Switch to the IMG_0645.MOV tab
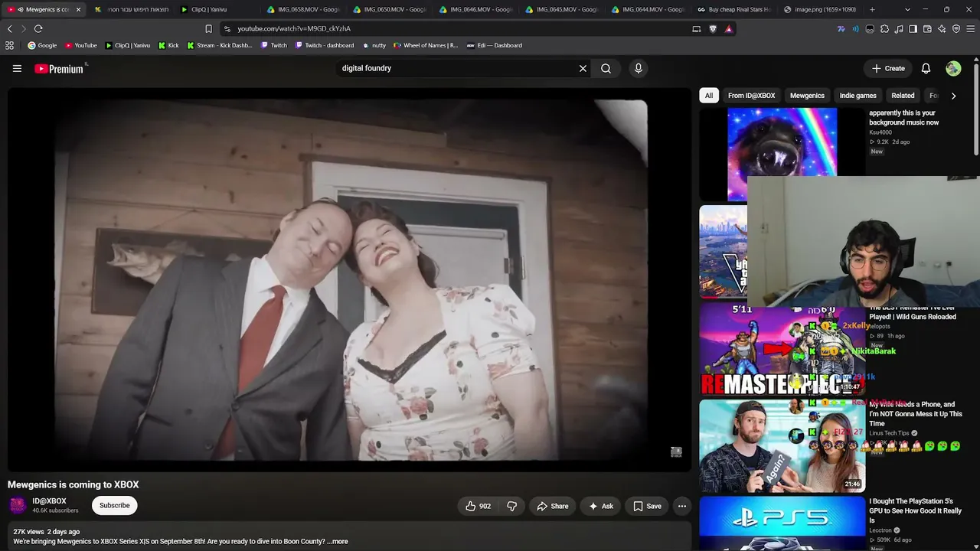 [562, 9]
